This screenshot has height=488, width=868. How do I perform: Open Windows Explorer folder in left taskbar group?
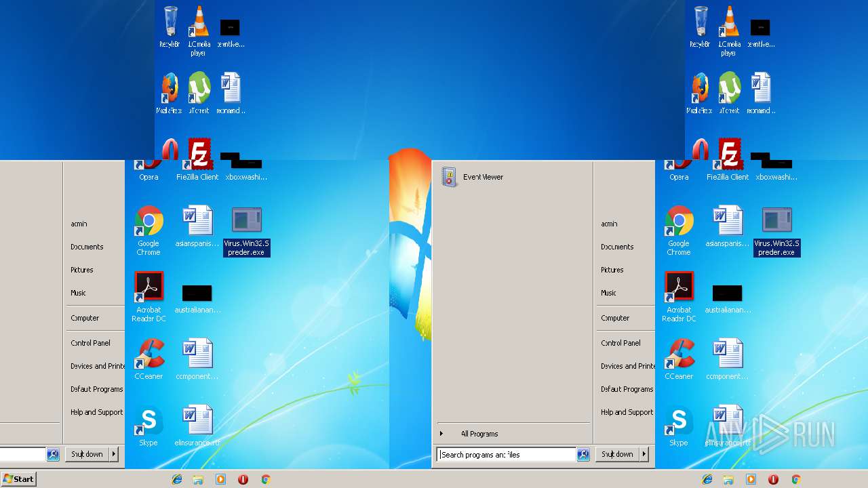[x=198, y=479]
